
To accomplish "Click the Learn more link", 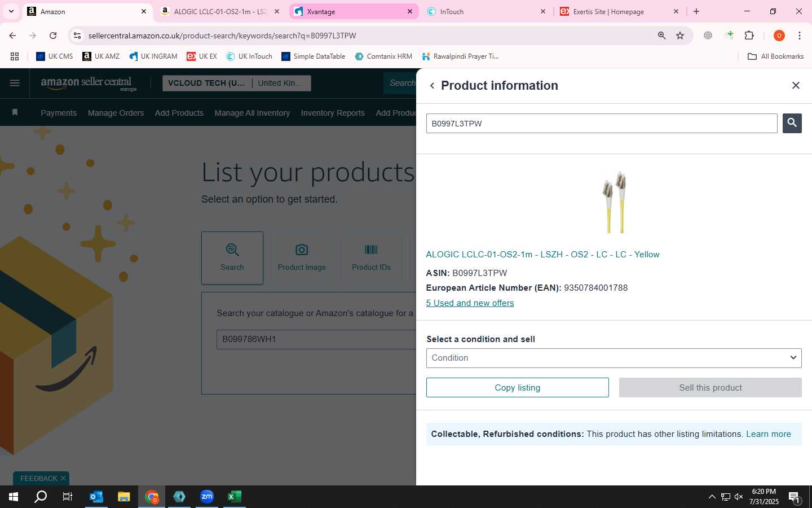I will (x=768, y=434).
